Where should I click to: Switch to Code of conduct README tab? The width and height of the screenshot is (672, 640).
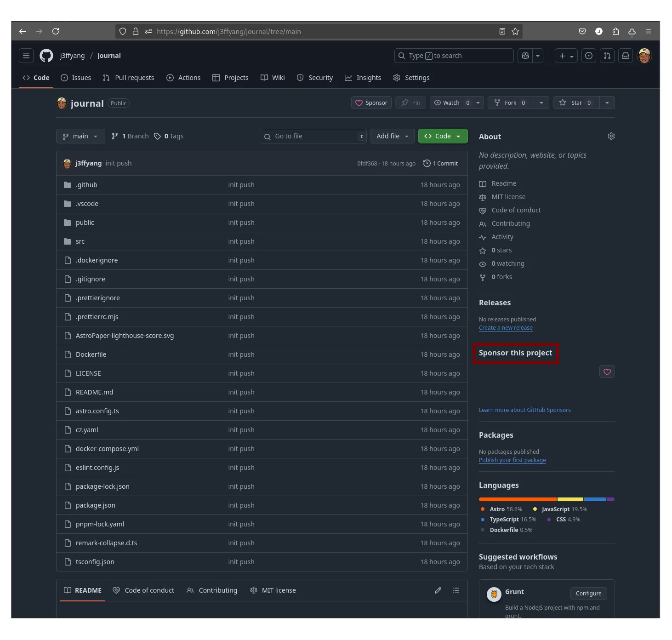click(x=143, y=590)
